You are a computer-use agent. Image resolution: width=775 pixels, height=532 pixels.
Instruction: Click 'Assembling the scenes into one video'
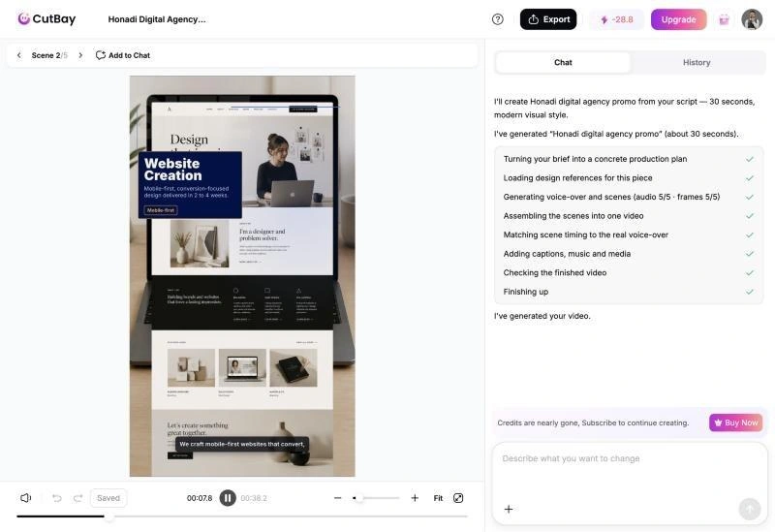pos(573,216)
